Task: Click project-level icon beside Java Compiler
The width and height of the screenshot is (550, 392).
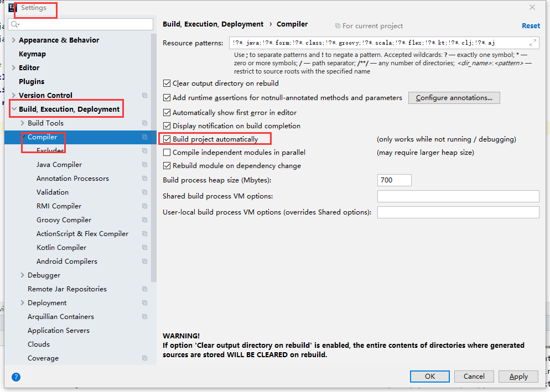Action: click(144, 165)
